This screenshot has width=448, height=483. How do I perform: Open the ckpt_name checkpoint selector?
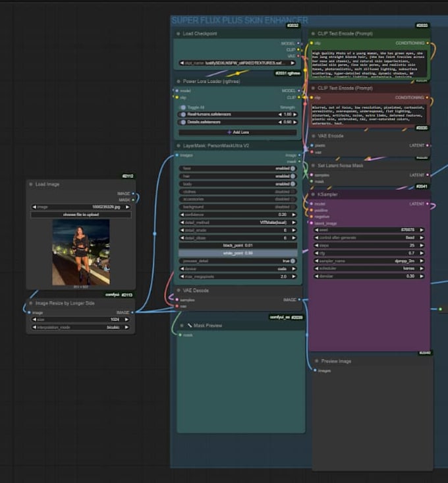tap(238, 63)
